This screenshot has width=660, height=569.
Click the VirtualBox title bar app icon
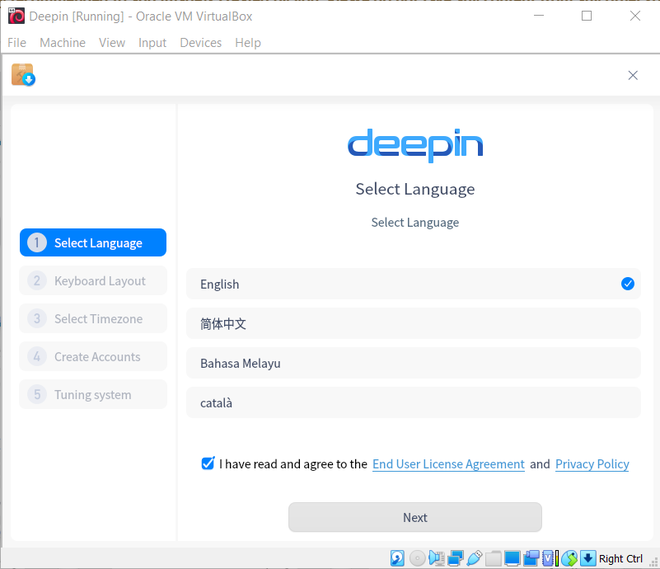click(16, 16)
